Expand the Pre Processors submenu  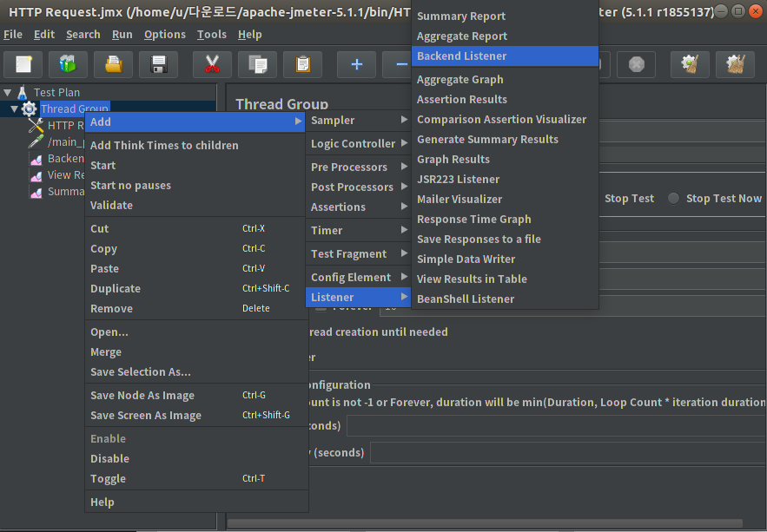pos(358,167)
